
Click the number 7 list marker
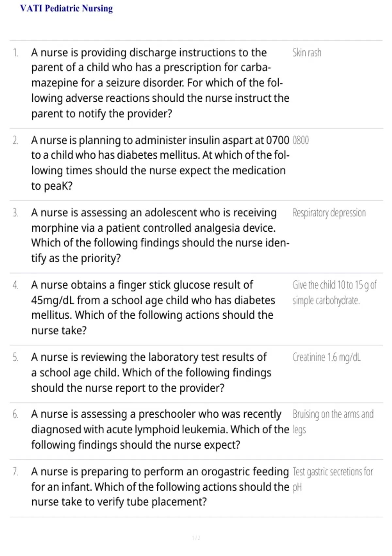pos(15,471)
